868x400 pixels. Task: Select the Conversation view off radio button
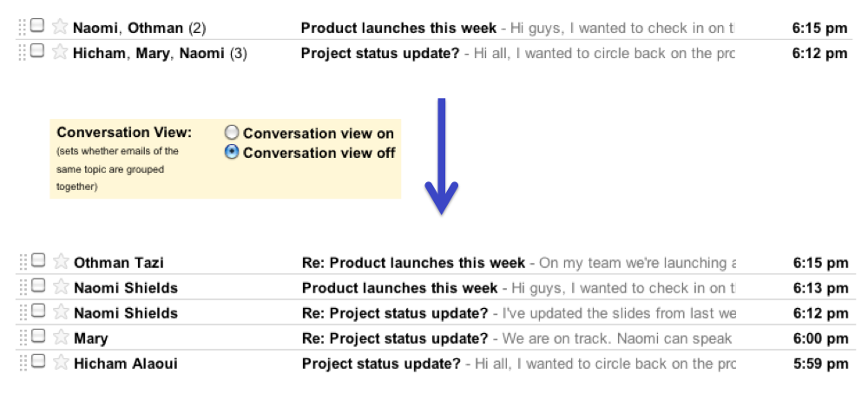[232, 152]
